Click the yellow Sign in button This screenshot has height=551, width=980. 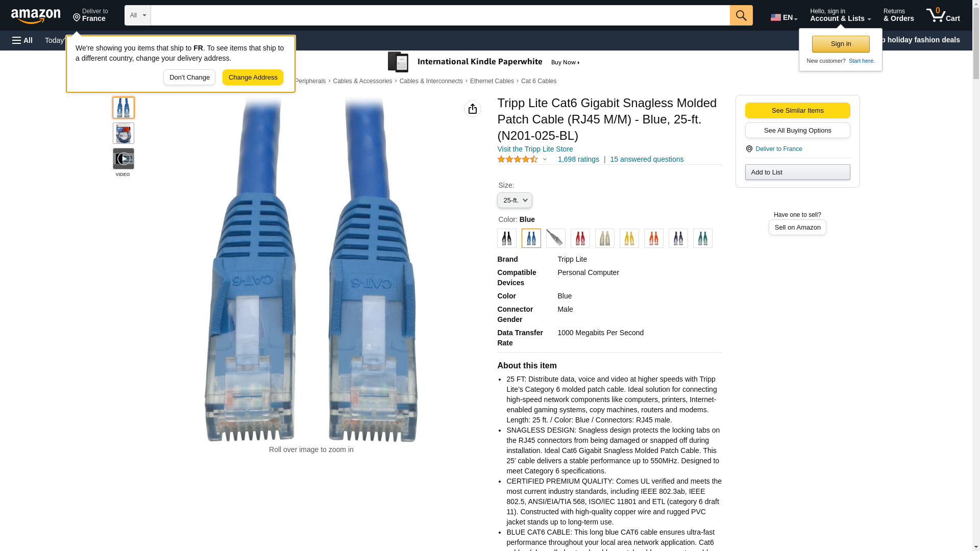(x=841, y=44)
